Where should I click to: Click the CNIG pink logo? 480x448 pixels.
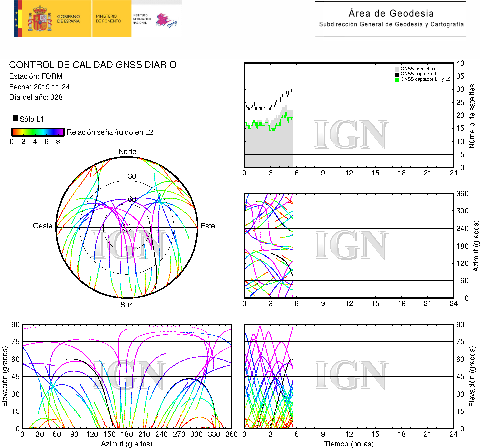166,20
